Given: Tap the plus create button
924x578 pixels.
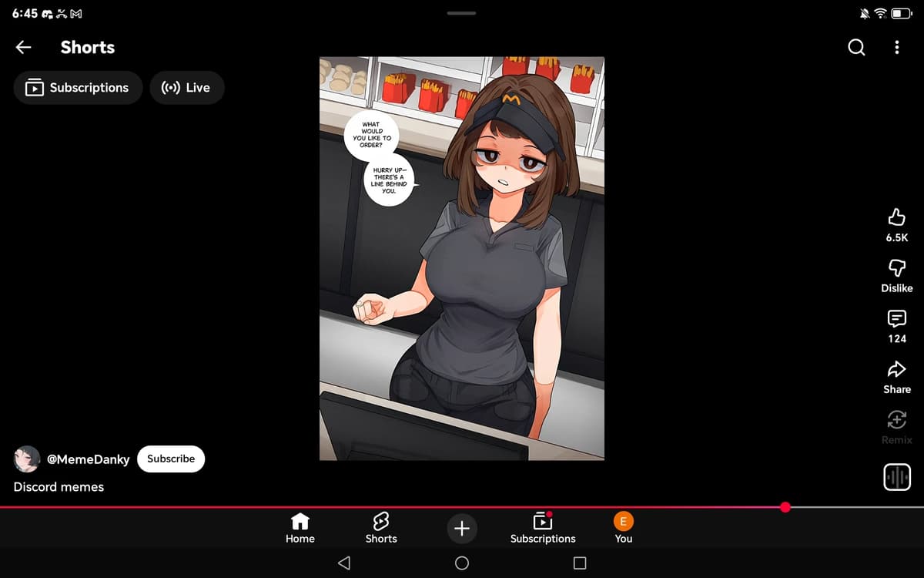Looking at the screenshot, I should (x=462, y=529).
